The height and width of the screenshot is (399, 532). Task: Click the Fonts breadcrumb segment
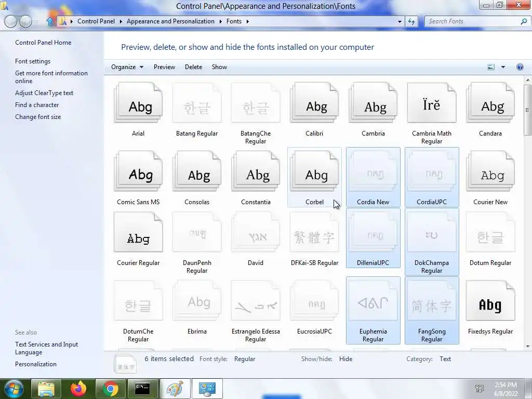coord(234,21)
